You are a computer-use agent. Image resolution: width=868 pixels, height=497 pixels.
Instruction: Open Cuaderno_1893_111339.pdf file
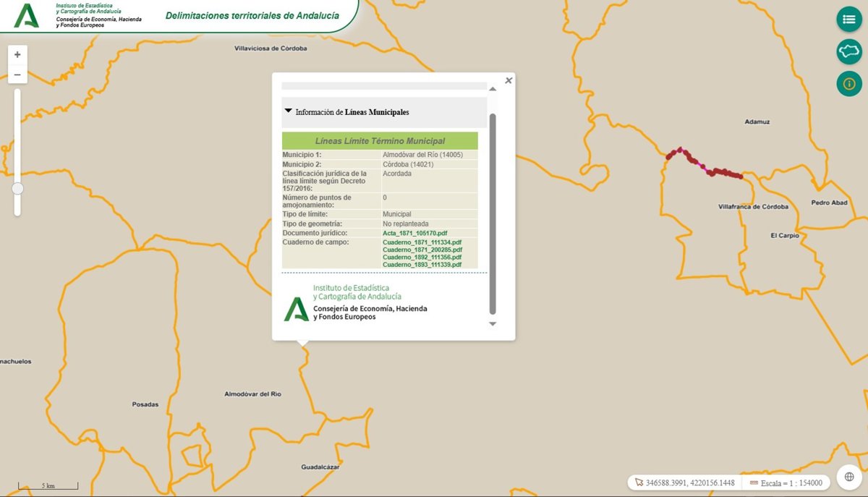tap(422, 265)
